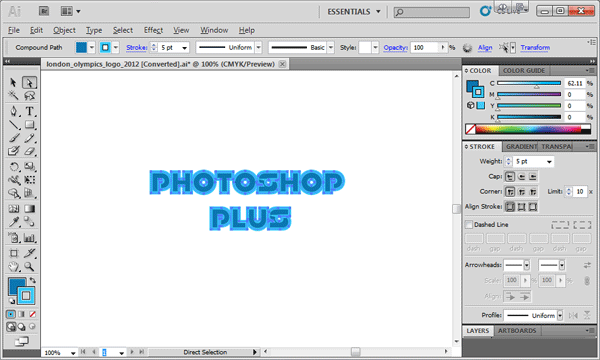Click the Stroke link in control bar
Screen dimensions: 600x360
(136, 47)
